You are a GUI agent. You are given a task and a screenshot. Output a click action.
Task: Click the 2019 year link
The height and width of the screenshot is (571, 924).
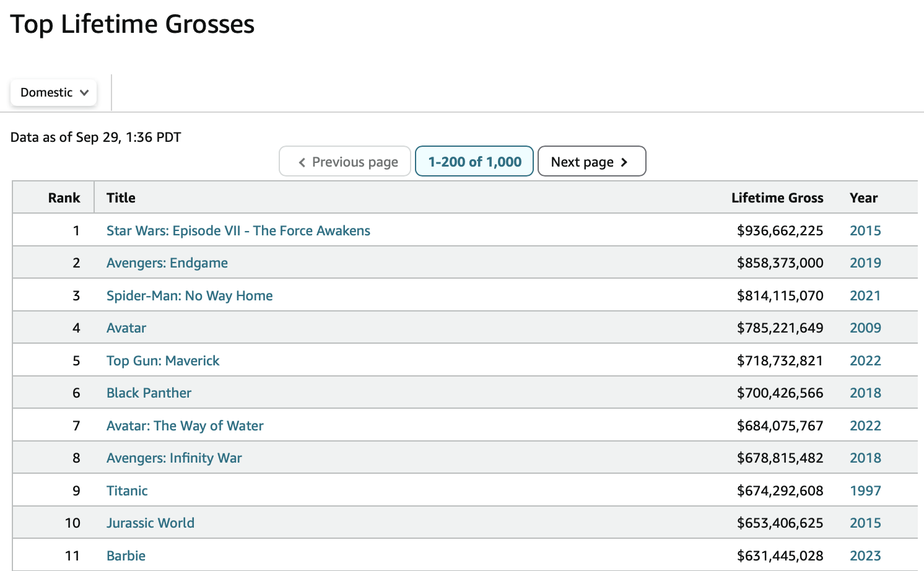pos(865,263)
